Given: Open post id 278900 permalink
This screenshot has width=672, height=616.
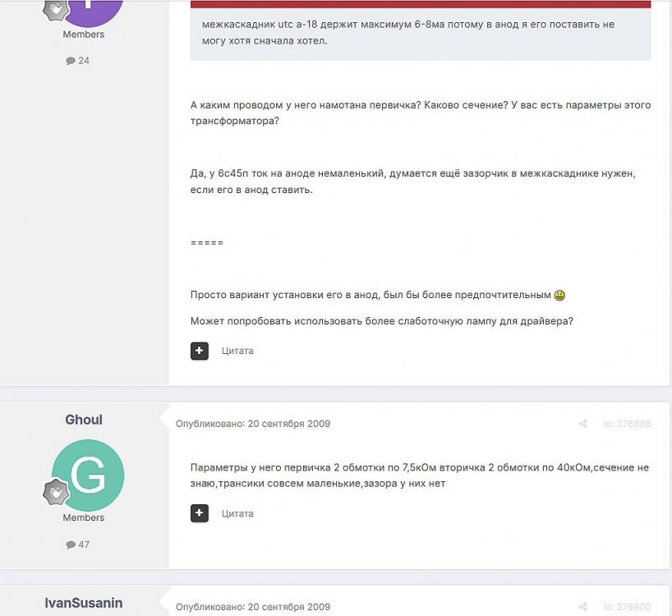Looking at the screenshot, I should (x=627, y=607).
